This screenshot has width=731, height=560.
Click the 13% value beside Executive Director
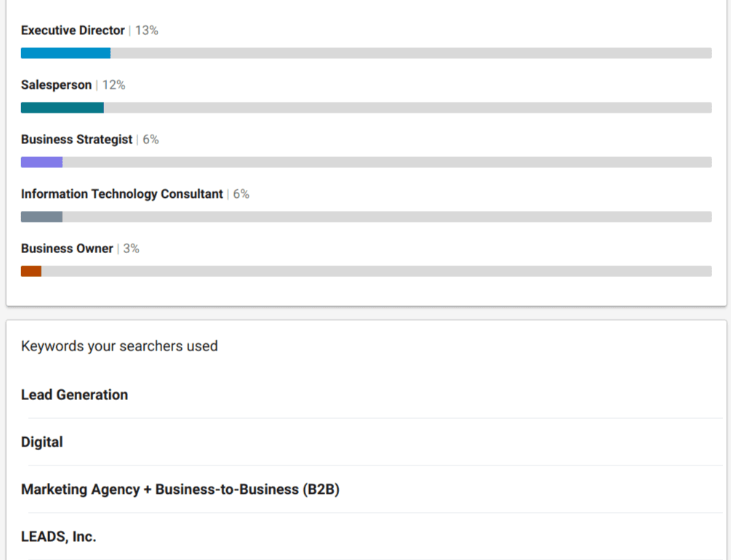(x=147, y=31)
